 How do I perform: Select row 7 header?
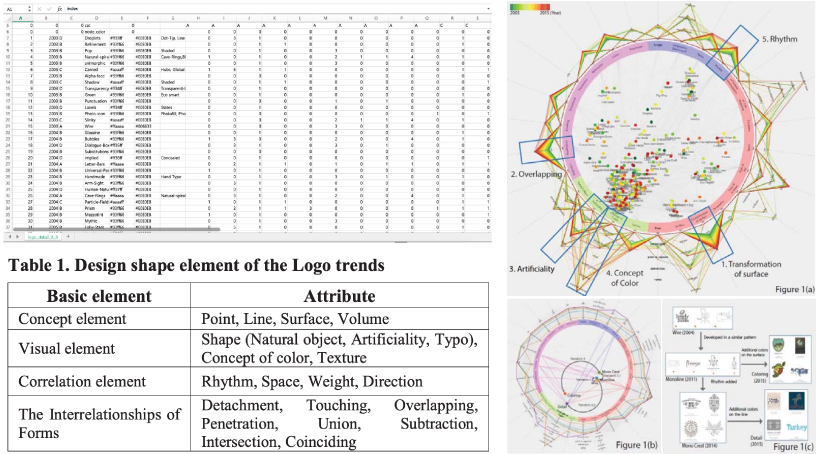[8, 38]
